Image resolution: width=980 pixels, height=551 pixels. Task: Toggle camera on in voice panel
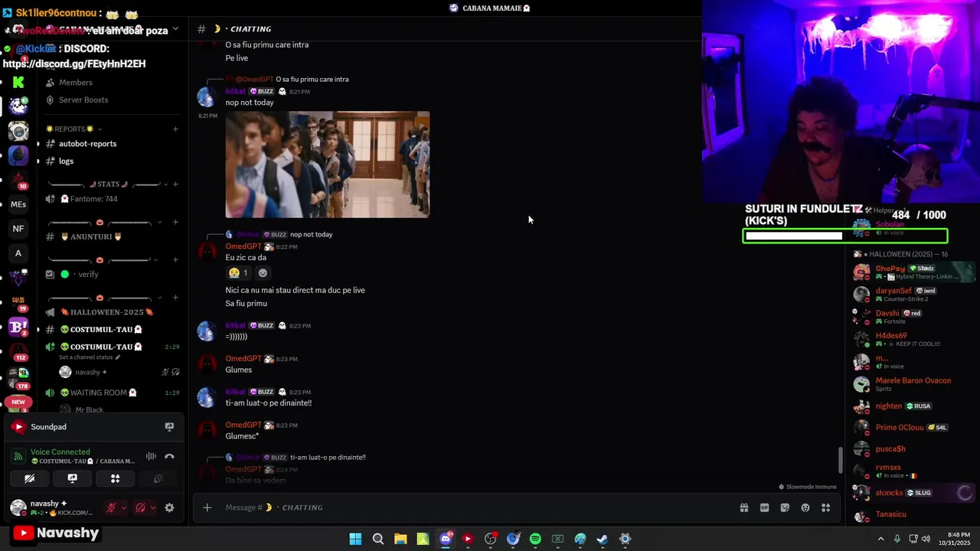click(x=30, y=478)
